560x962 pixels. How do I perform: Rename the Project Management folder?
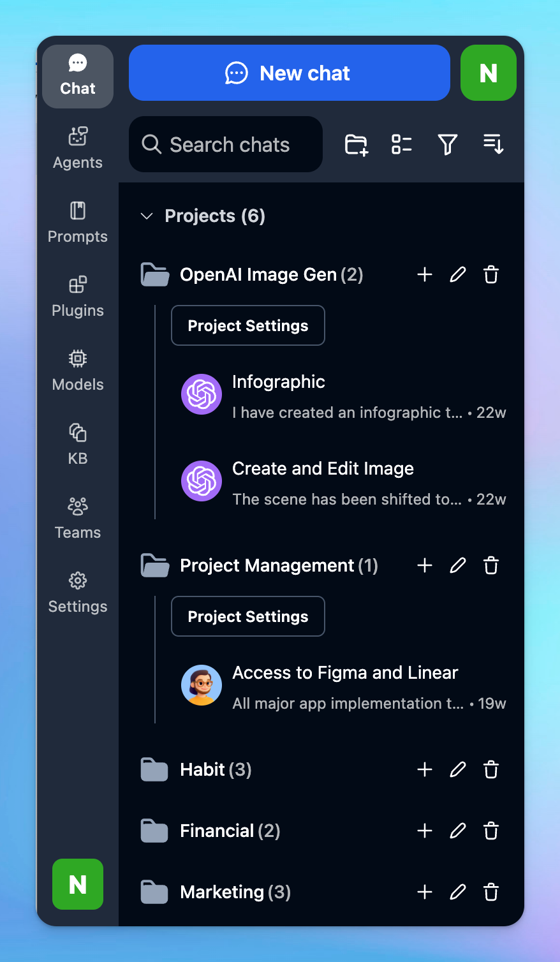click(x=458, y=566)
